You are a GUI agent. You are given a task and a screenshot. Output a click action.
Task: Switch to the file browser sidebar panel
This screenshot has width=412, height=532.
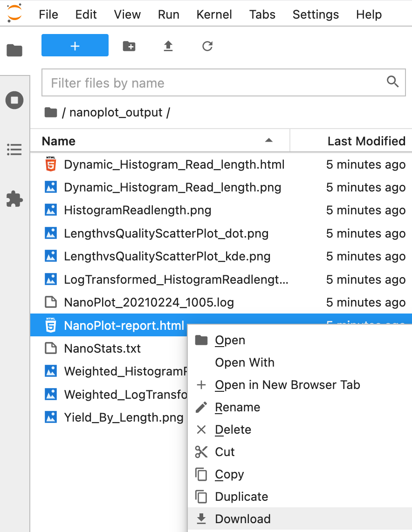point(14,50)
